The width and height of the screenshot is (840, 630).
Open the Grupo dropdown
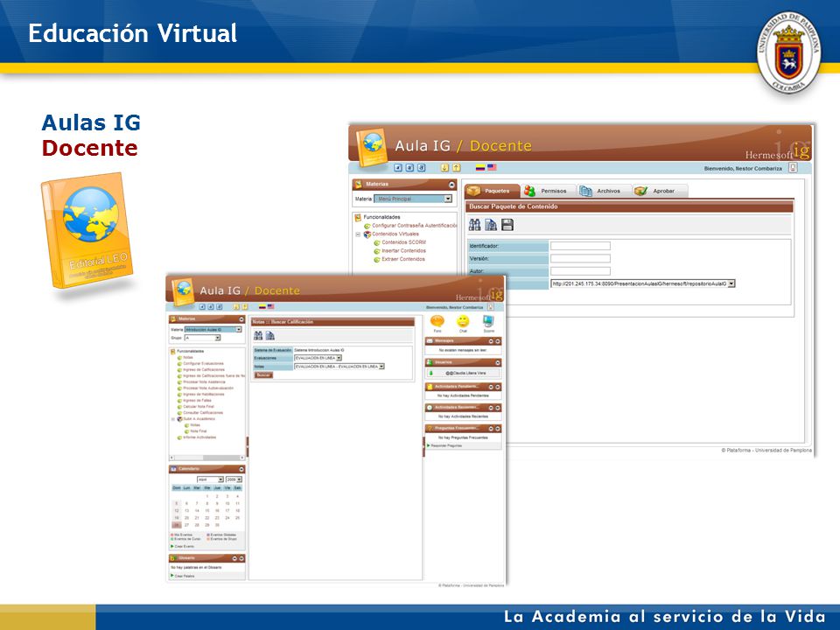(x=218, y=338)
